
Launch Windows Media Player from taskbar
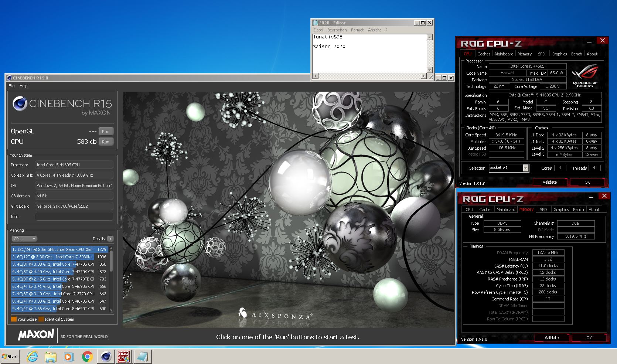(69, 357)
